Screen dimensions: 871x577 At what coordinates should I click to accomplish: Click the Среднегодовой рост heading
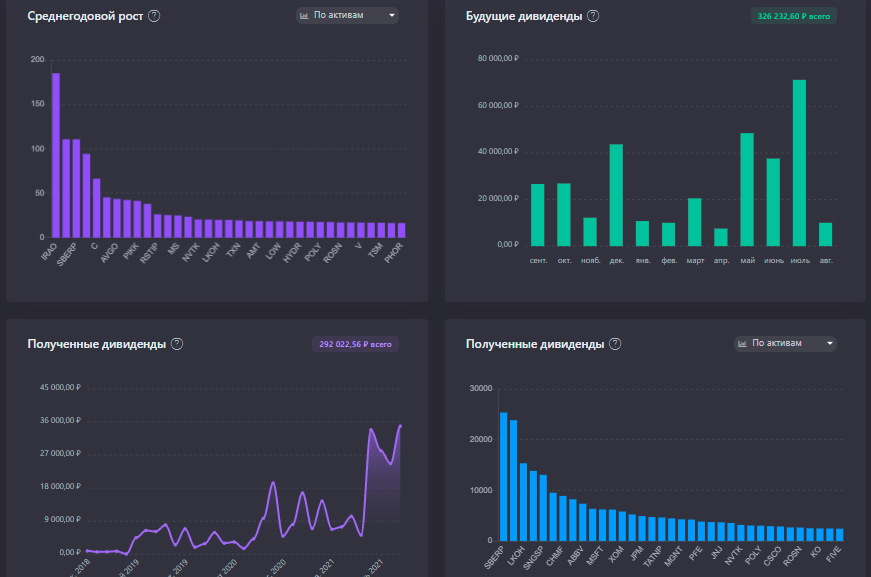click(85, 16)
